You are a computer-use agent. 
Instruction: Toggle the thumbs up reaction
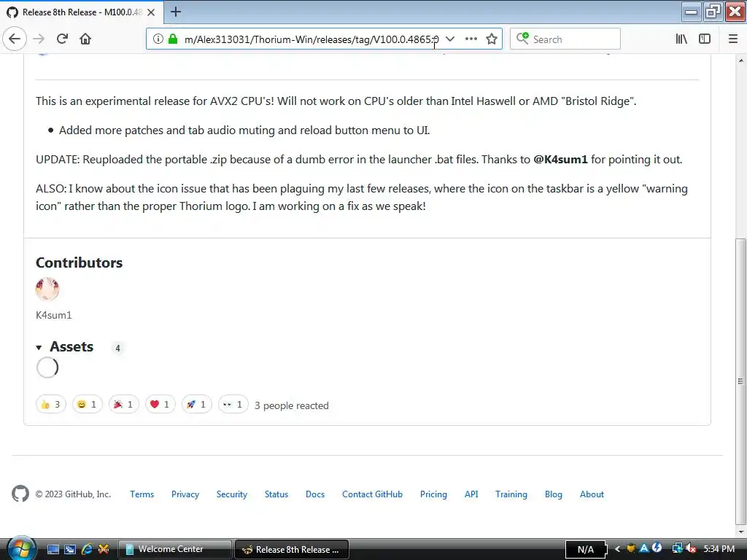tap(51, 404)
